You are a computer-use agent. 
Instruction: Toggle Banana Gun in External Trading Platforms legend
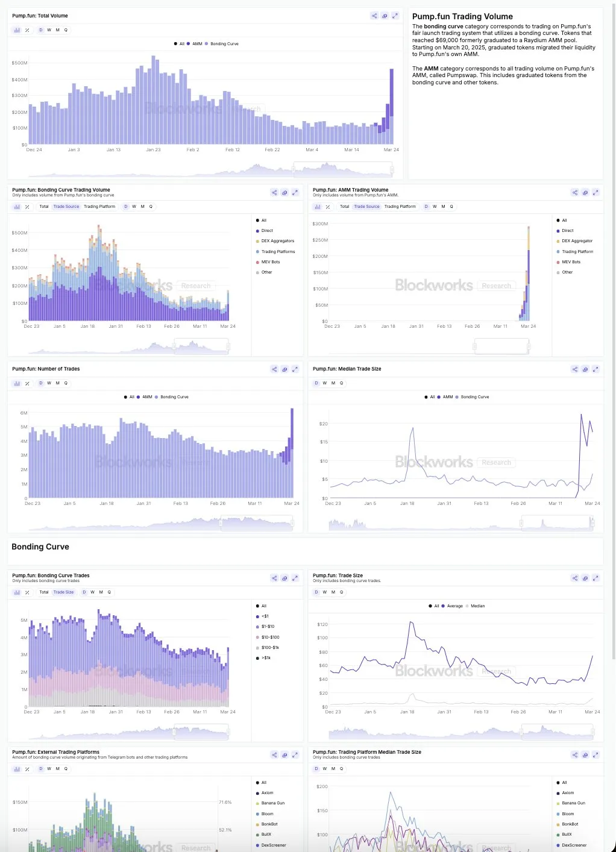(271, 803)
